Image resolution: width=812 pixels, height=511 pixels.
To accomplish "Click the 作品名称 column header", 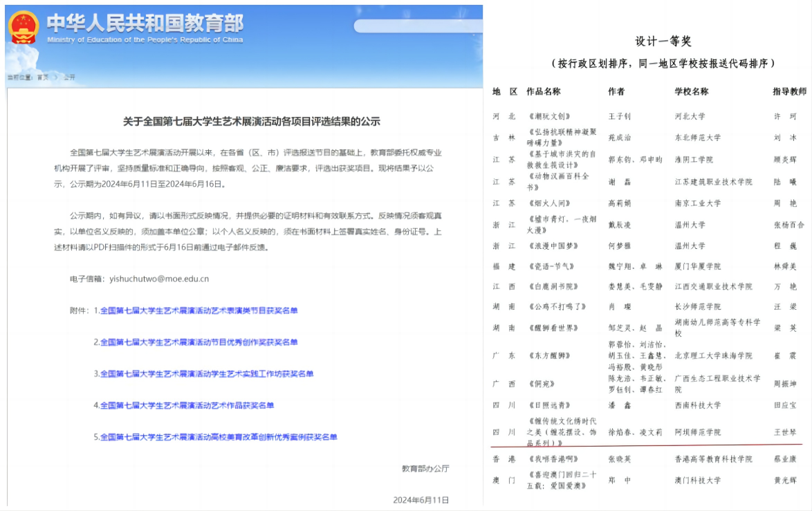I will point(544,91).
